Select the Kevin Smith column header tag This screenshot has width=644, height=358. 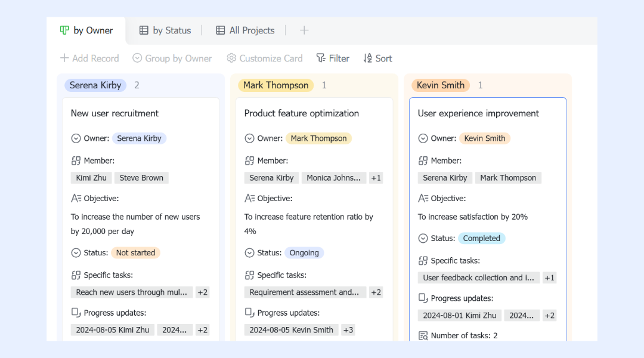point(440,85)
